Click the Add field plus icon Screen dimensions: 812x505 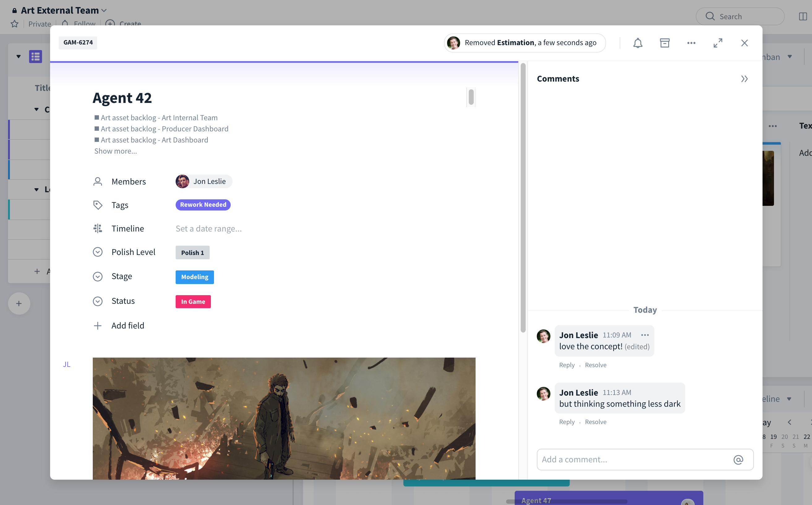tap(98, 325)
